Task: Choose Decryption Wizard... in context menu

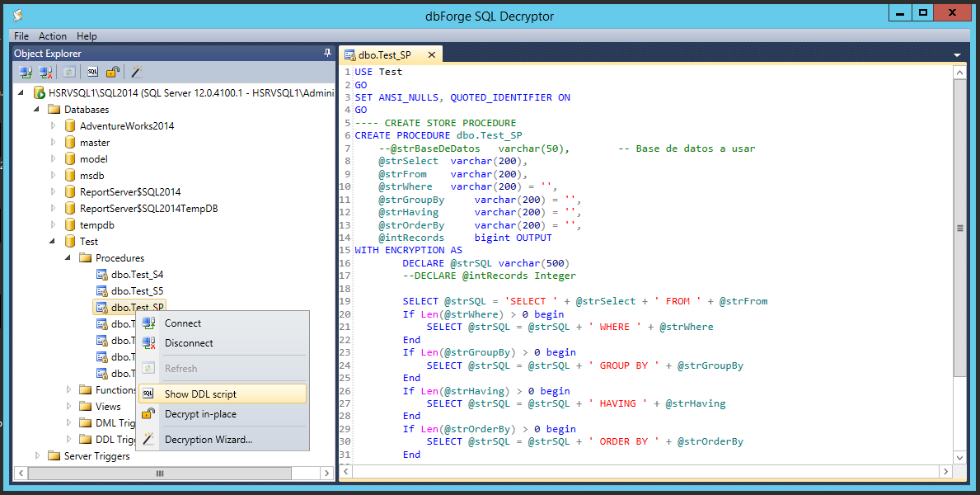Action: coord(223,439)
